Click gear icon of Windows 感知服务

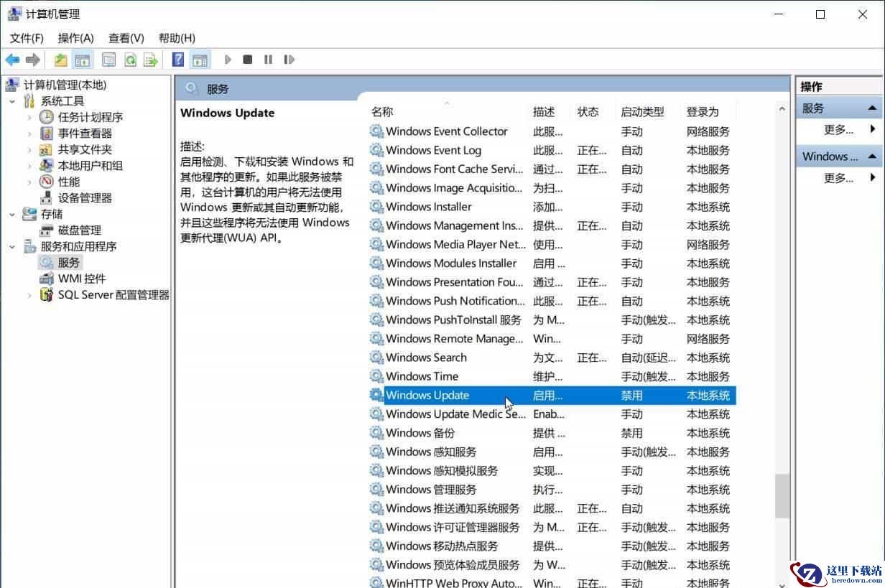(376, 452)
